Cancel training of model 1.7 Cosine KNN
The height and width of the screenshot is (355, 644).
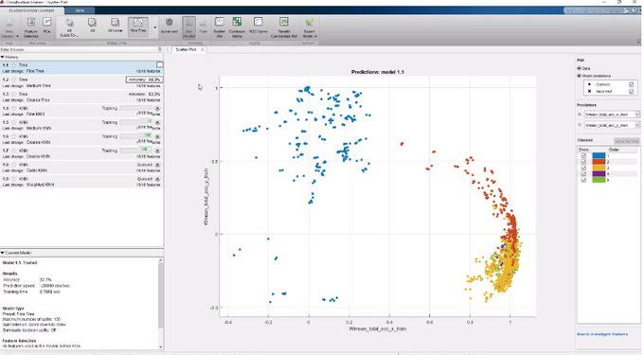(x=157, y=151)
